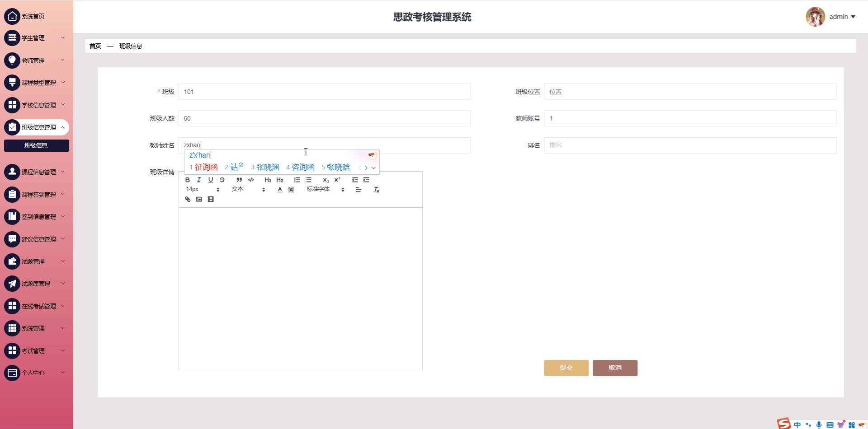868x429 pixels.
Task: Open the text color picker
Action: (x=280, y=190)
